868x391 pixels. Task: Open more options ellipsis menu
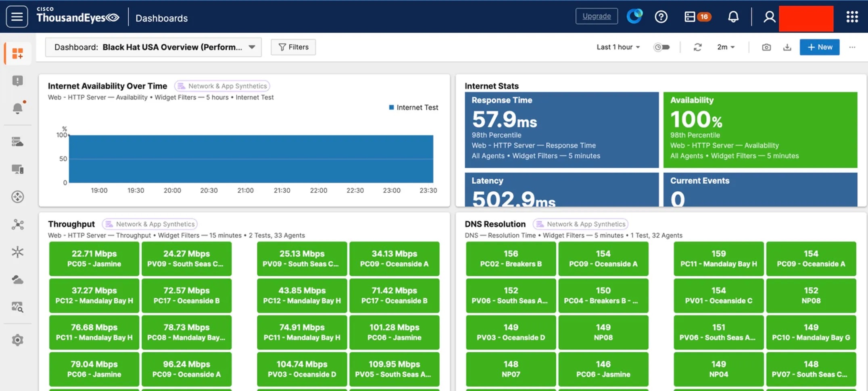point(852,47)
